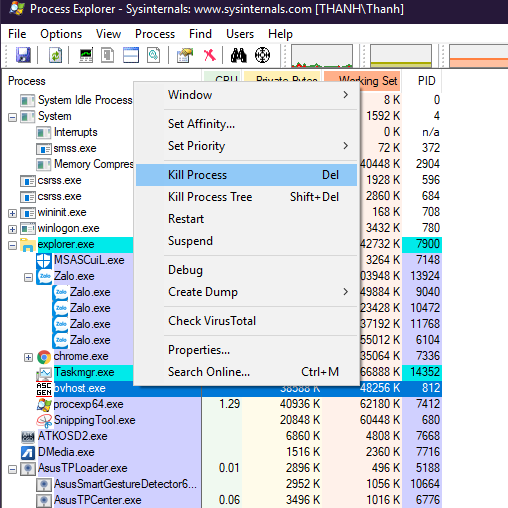Select the Interrupts row
Screen dimensions: 508x508
click(76, 132)
